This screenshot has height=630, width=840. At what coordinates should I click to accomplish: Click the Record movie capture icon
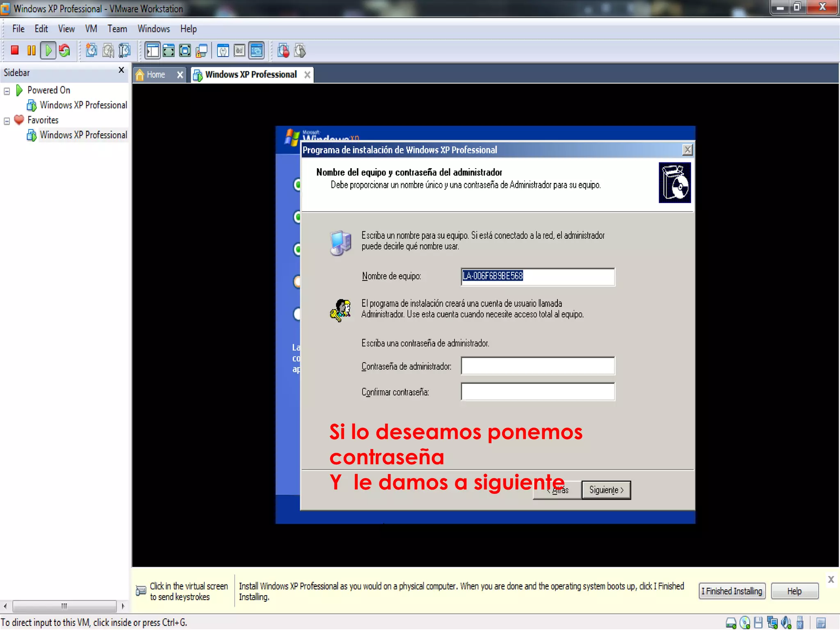coord(283,50)
